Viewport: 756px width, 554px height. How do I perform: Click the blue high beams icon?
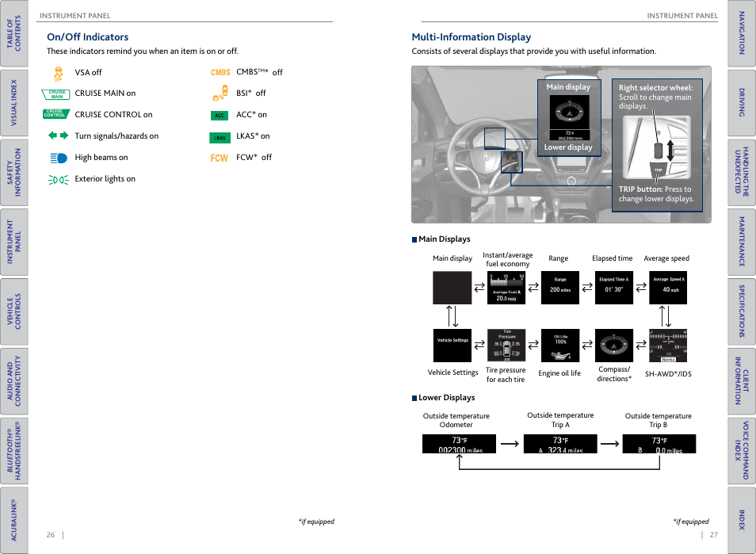coord(59,158)
